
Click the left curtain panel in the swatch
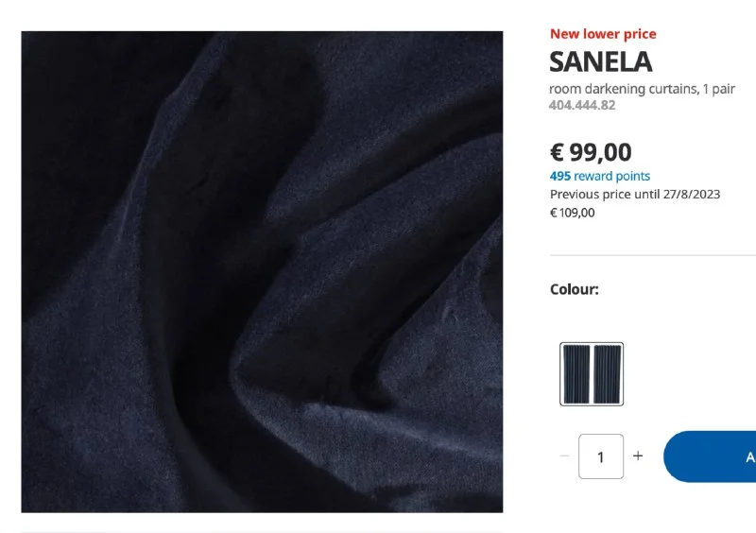click(576, 374)
